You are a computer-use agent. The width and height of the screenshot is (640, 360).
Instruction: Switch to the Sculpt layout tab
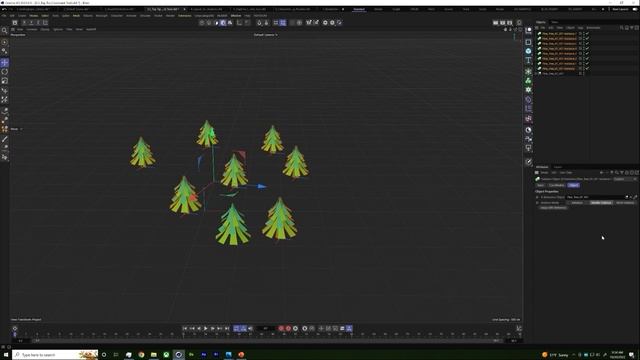pyautogui.click(x=396, y=9)
